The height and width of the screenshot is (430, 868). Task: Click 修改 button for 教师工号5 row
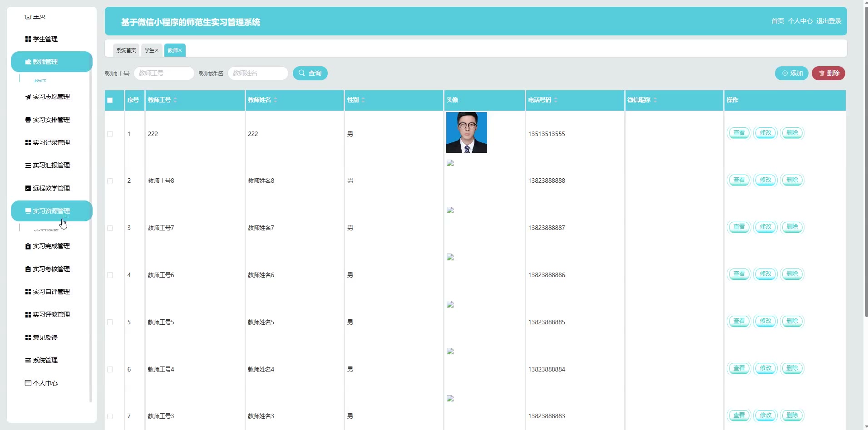[x=765, y=321]
